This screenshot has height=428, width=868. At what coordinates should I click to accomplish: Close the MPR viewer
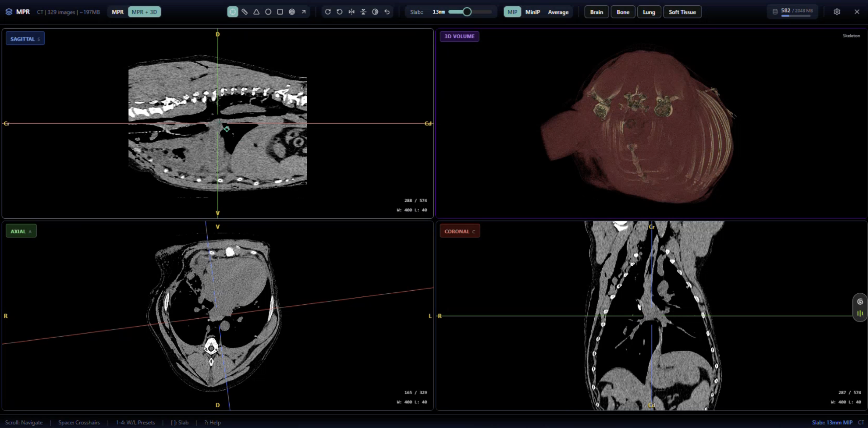[857, 12]
